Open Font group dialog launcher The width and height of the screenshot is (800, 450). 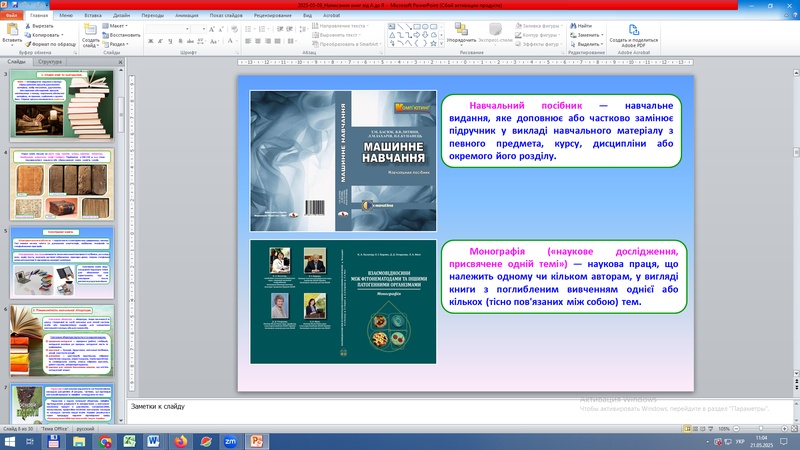click(x=238, y=53)
